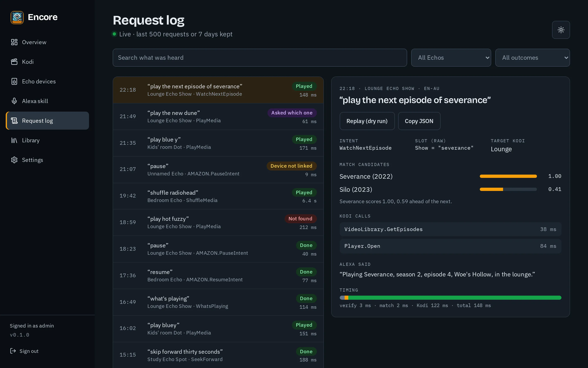Select the "play blue y" log entry
588x368 pixels.
tap(218, 143)
